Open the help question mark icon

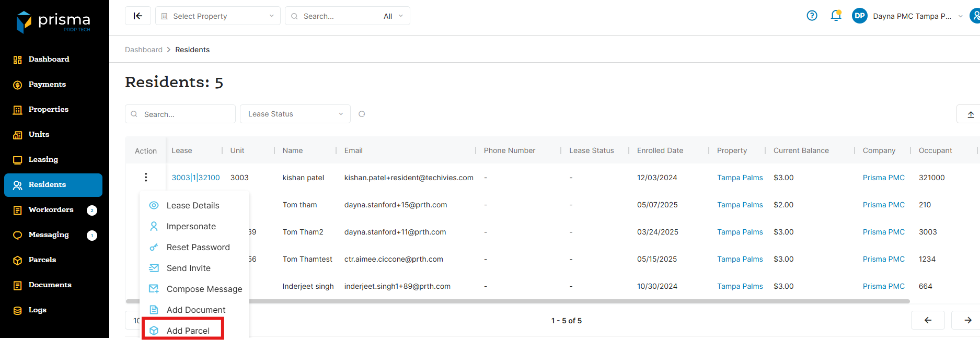(x=812, y=16)
